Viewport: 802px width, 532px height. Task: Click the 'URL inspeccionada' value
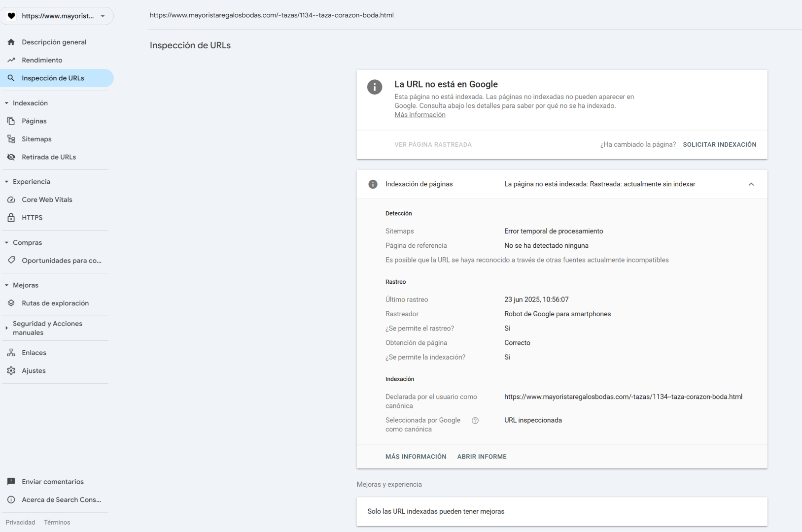(x=533, y=420)
